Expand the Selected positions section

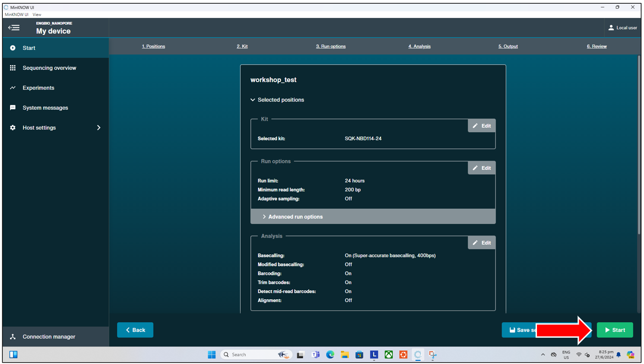(x=277, y=100)
